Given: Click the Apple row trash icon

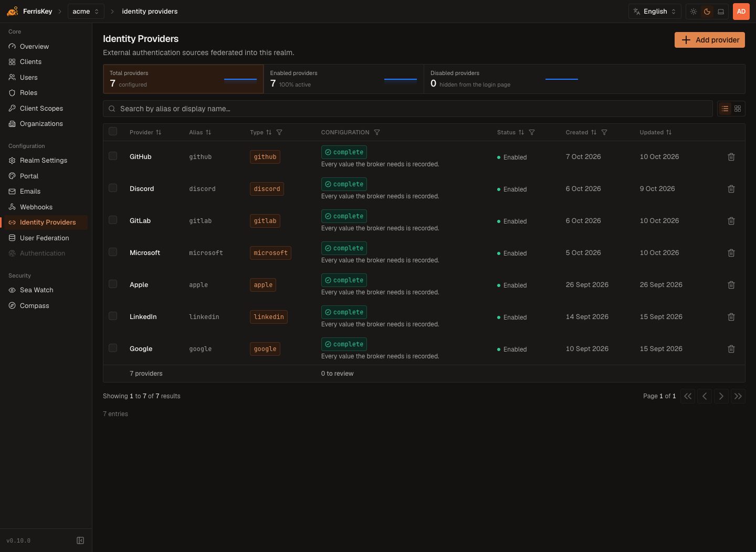Looking at the screenshot, I should click(x=731, y=285).
